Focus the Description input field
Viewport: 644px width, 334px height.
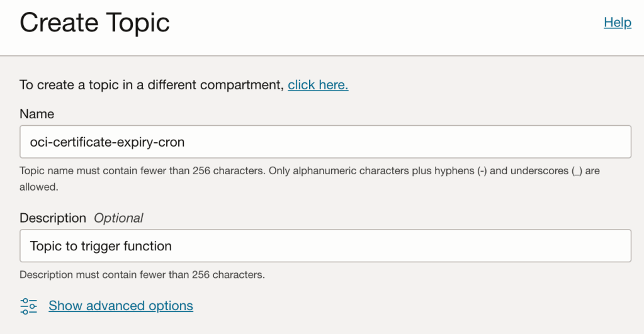(x=378, y=246)
